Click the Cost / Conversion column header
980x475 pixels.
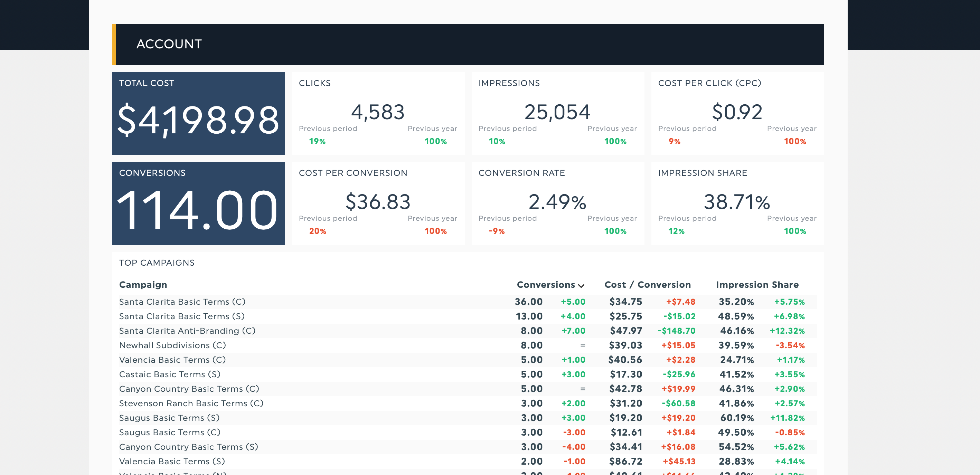click(x=648, y=285)
